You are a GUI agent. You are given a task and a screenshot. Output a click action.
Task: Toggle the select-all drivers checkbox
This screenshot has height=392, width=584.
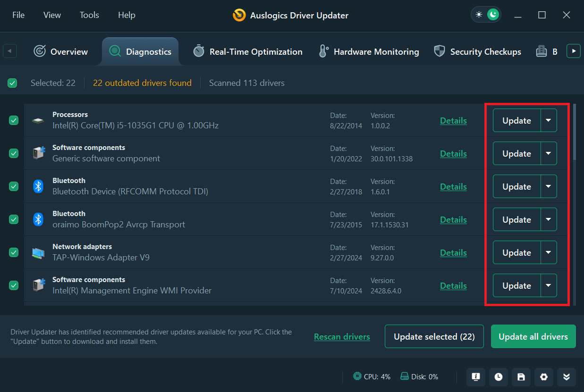[x=12, y=83]
